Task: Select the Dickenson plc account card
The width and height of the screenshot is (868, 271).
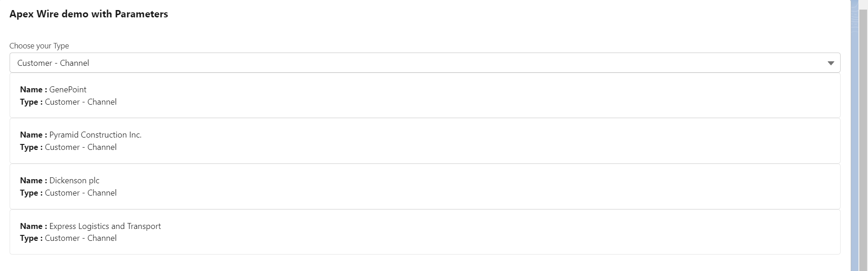Action: pos(425,186)
